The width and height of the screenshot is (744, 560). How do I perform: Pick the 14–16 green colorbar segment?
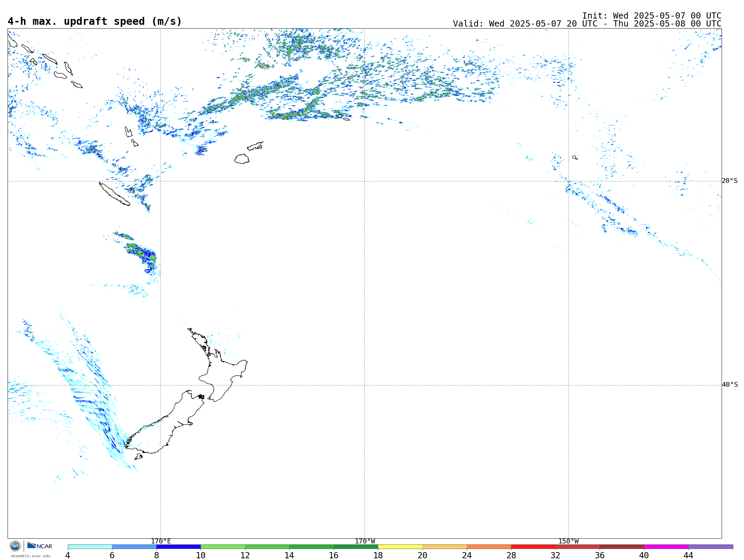[312, 547]
